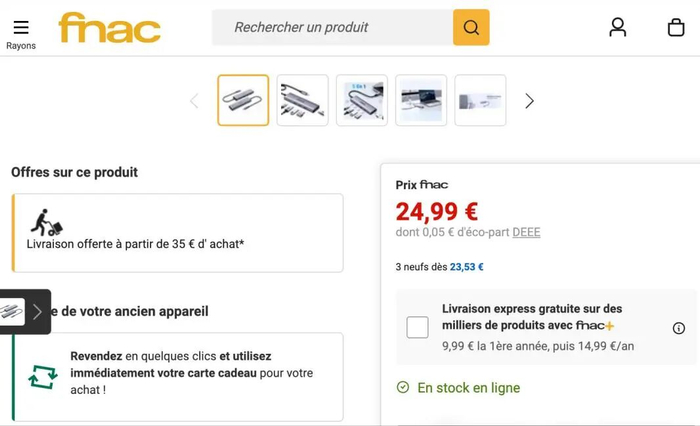Select the first USB hub thumbnail
Screen dimensions: 700x426
tap(243, 100)
